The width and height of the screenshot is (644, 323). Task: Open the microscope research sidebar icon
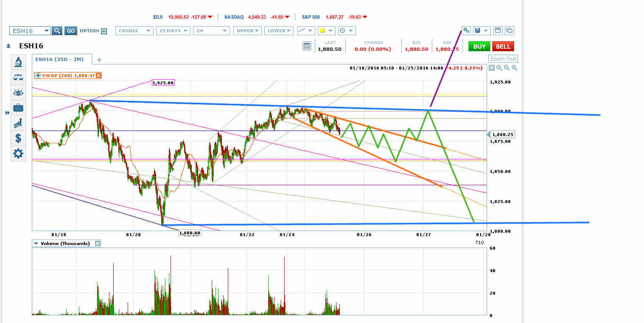(18, 62)
